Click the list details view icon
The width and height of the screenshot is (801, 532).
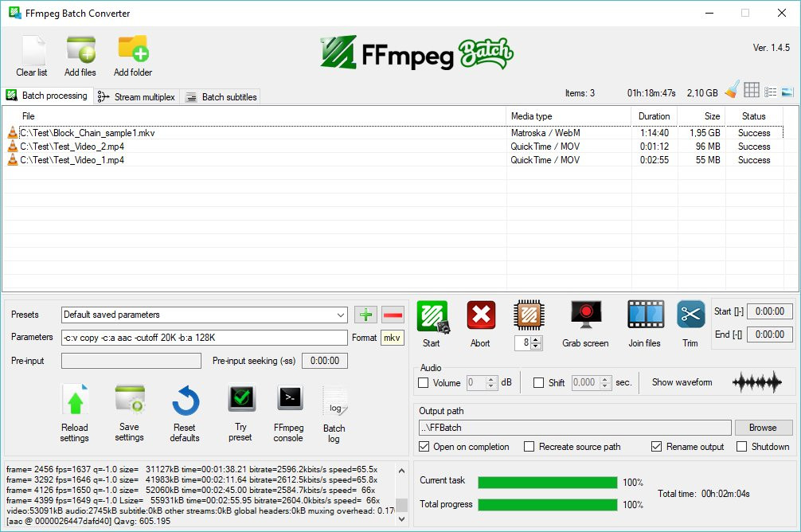(x=771, y=92)
